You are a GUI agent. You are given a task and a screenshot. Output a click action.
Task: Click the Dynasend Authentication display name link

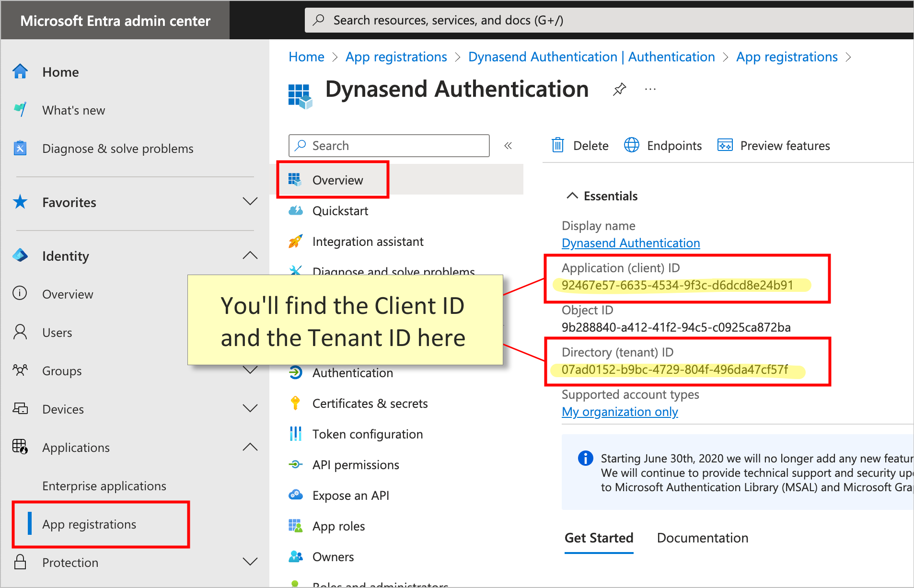pyautogui.click(x=630, y=243)
